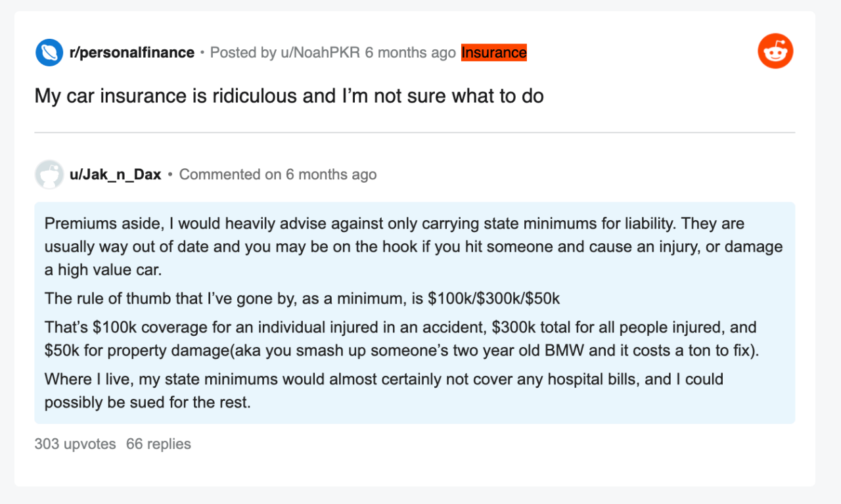This screenshot has width=841, height=504.
Task: Click the post's '6 months ago' timestamp
Action: pos(410,53)
